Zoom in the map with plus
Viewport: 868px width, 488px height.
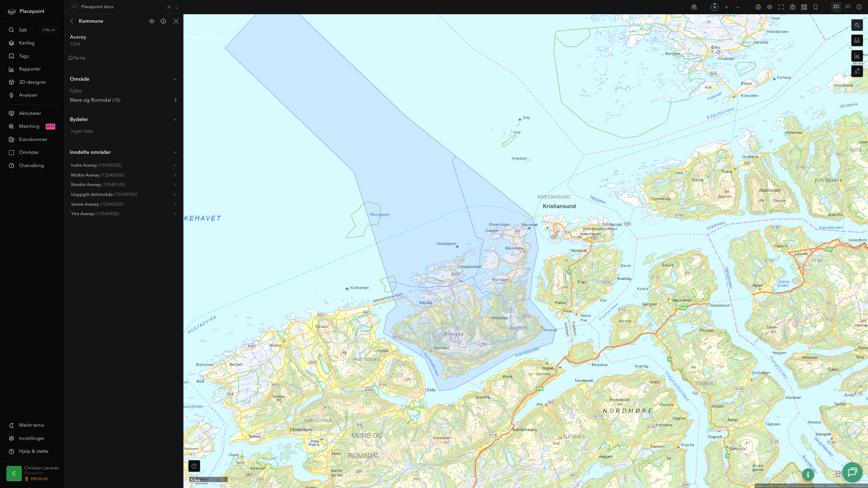click(x=726, y=7)
